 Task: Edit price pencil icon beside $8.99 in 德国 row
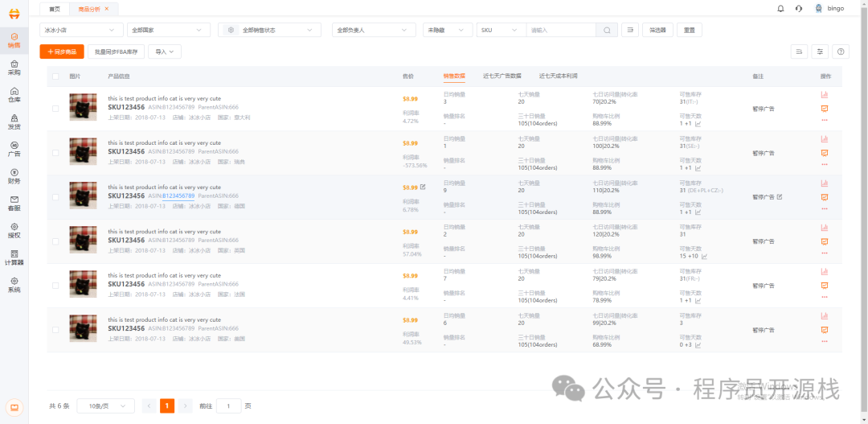[423, 187]
